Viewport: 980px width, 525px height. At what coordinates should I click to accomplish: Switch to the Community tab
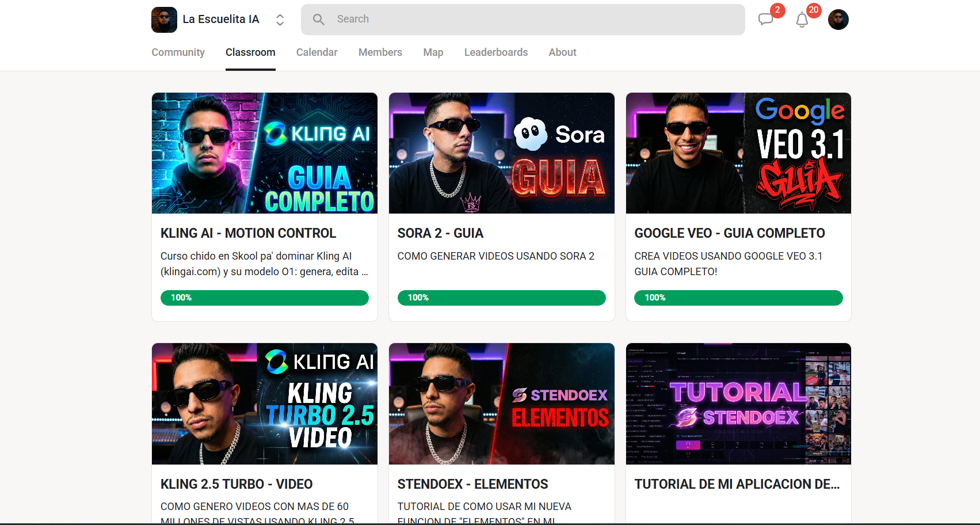click(x=178, y=52)
